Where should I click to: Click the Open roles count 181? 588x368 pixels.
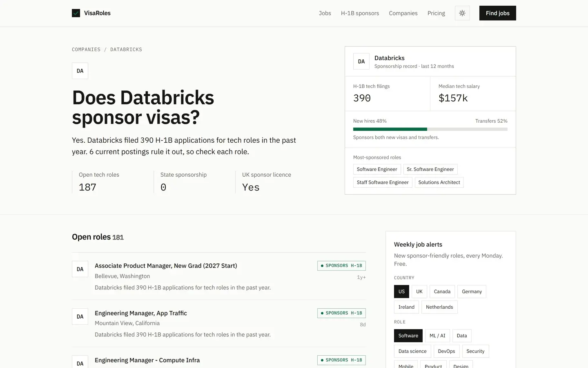tap(118, 238)
